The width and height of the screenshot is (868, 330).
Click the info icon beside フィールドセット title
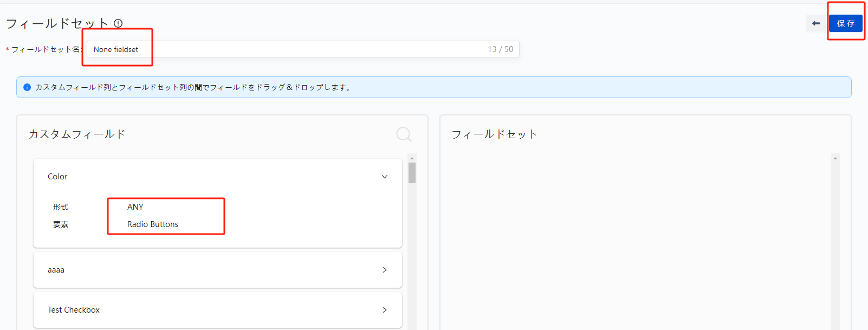tap(118, 23)
